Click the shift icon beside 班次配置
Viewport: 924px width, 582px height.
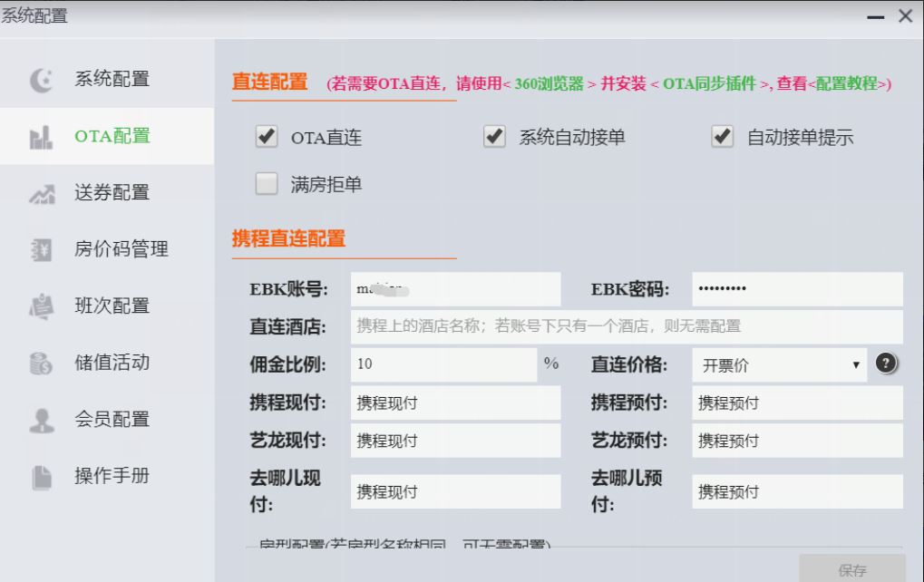(36, 306)
